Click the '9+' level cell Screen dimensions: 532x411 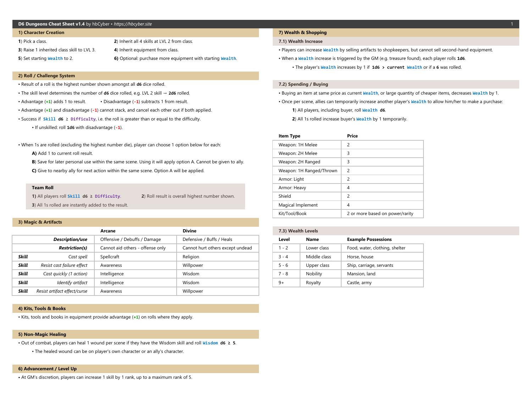(287, 283)
